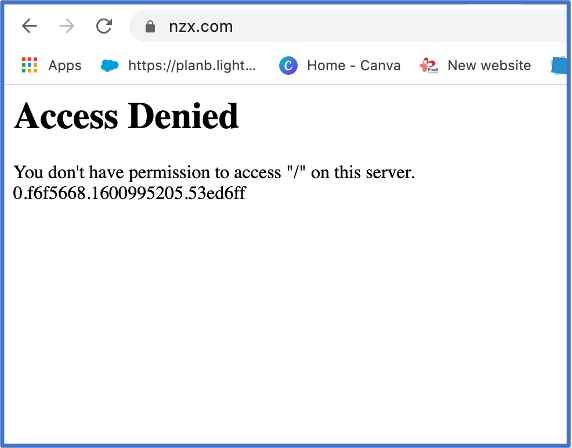Open the https://planb.light... bookmark
Screen dimensions: 572x448
coord(192,66)
